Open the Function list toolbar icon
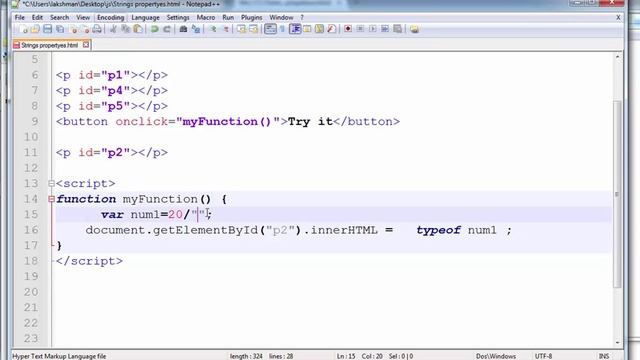 [x=332, y=29]
